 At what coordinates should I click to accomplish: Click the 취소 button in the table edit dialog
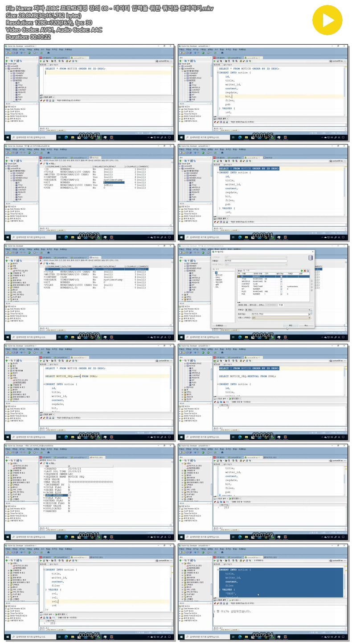[306, 326]
